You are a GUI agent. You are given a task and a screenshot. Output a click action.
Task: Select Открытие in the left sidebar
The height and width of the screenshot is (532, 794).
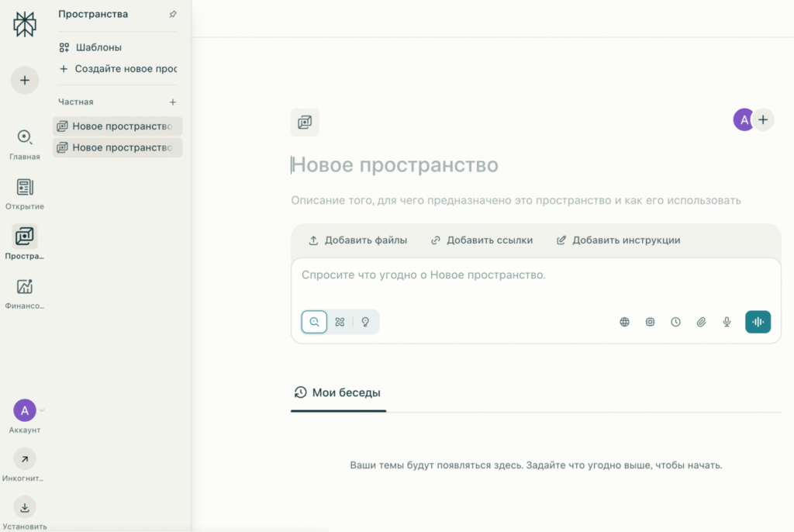tap(24, 192)
